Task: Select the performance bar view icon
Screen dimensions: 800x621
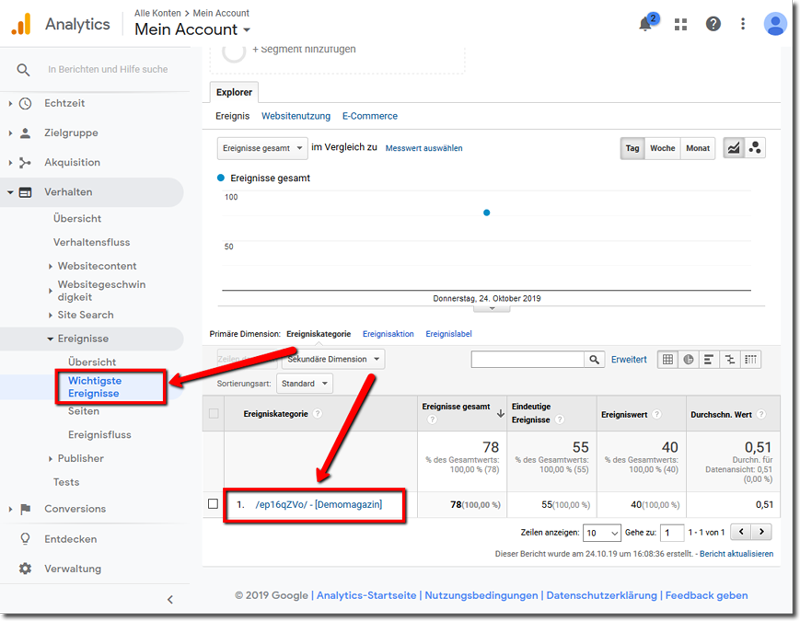Action: pyautogui.click(x=709, y=359)
